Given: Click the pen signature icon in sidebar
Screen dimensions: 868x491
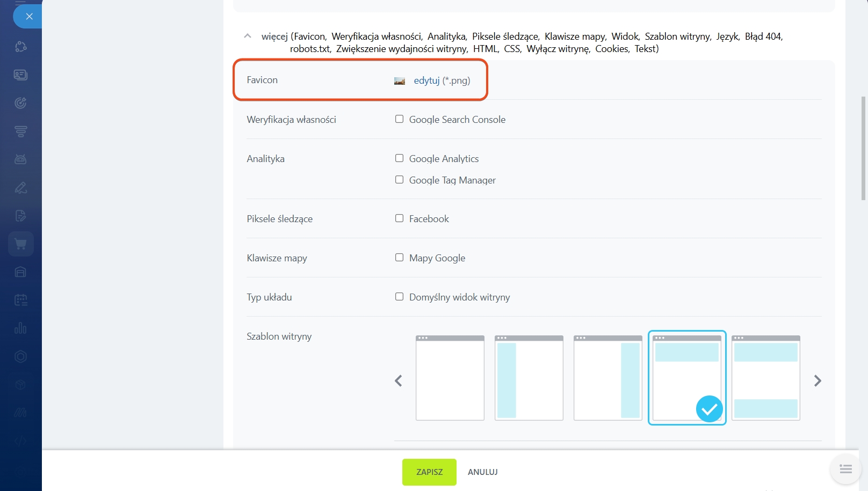Looking at the screenshot, I should (x=20, y=188).
